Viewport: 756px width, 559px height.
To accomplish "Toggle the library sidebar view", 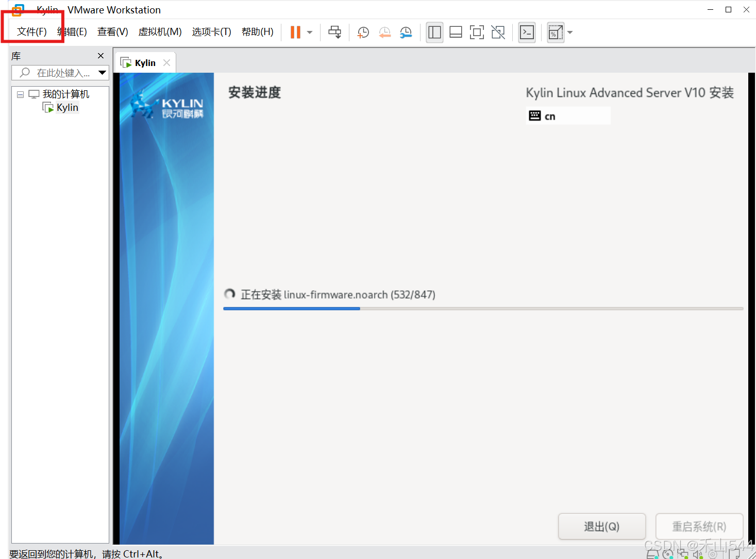I will (x=434, y=32).
